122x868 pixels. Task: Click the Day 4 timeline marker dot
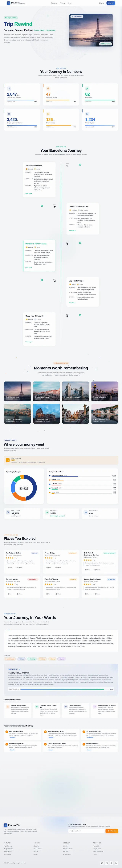pyautogui.click(x=42, y=280)
